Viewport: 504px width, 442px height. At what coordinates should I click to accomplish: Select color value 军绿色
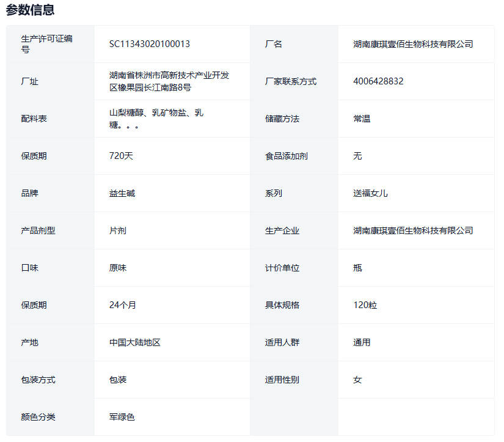point(122,417)
